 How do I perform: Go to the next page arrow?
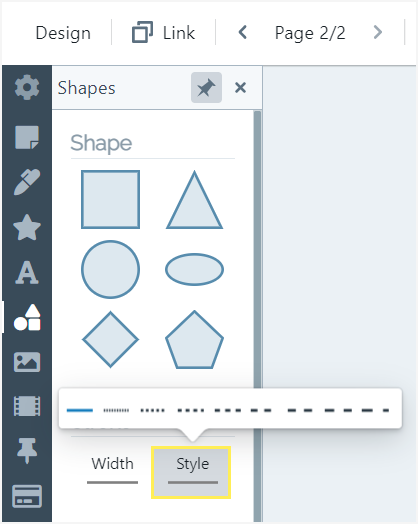(378, 32)
